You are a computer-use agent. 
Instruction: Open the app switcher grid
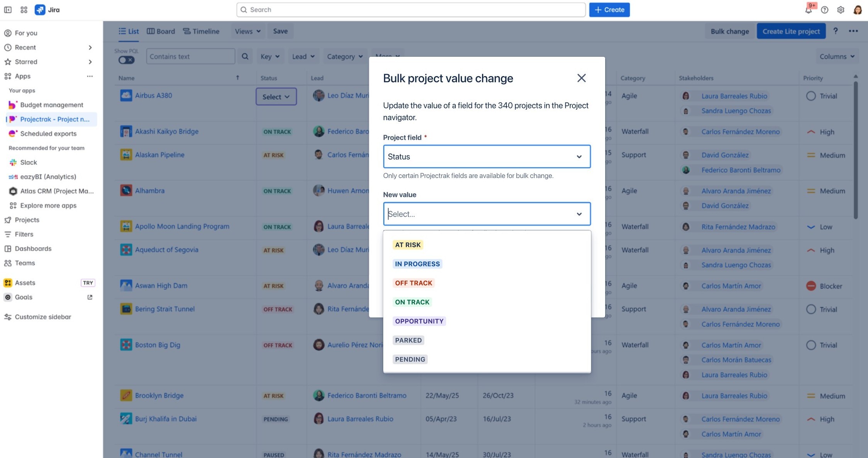click(x=24, y=9)
